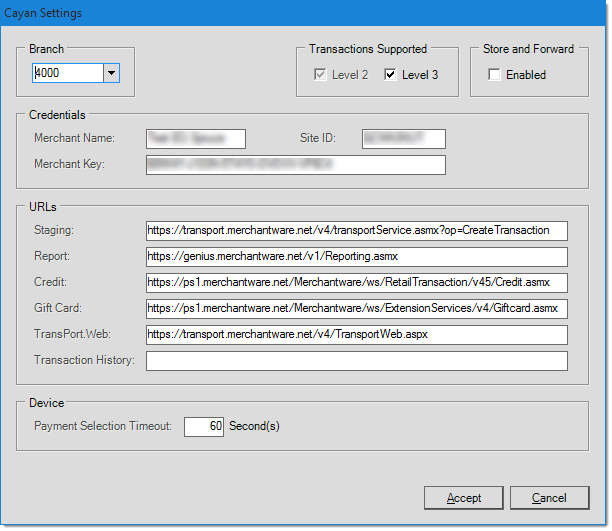Click the Merchant Key field
The height and width of the screenshot is (531, 612).
click(x=296, y=165)
